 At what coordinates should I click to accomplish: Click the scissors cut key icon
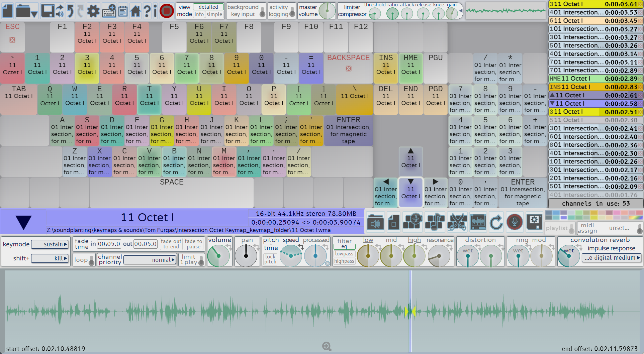(x=457, y=222)
